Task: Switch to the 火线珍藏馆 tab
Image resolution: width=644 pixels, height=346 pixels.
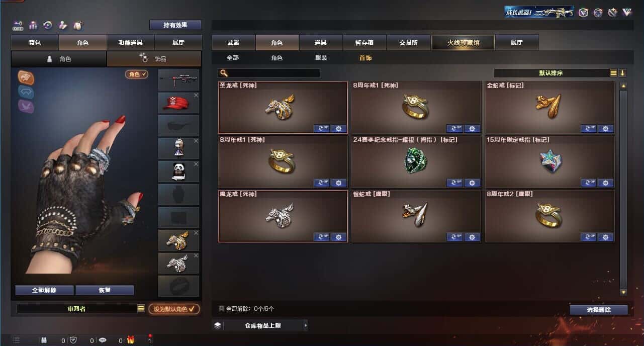Action: (x=463, y=42)
